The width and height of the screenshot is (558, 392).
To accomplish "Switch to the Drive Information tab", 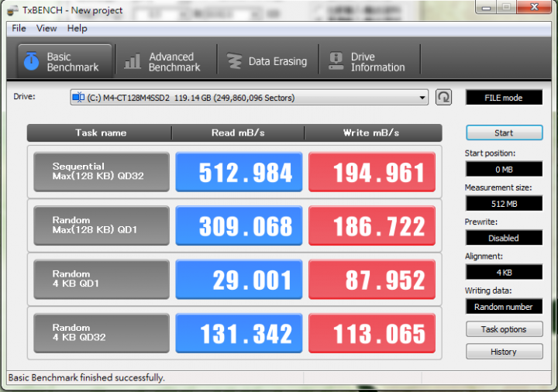I will 370,61.
